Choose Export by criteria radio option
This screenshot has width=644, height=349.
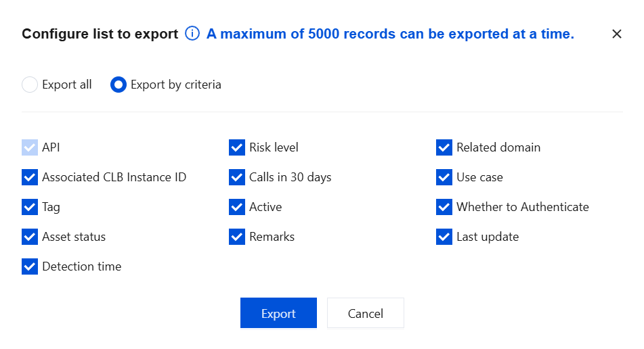[119, 85]
